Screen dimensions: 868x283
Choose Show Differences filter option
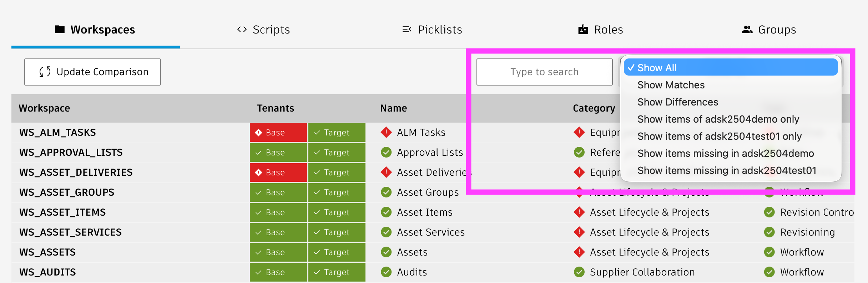678,102
